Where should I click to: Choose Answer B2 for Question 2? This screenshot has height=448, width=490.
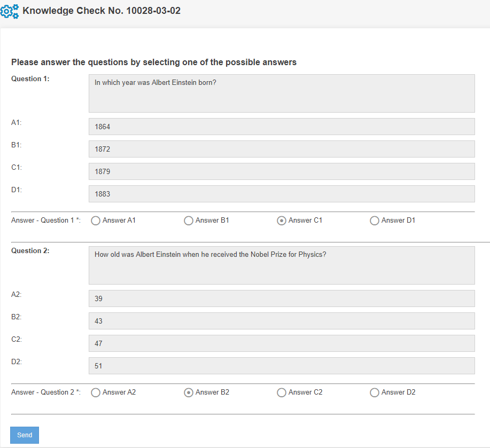point(189,392)
